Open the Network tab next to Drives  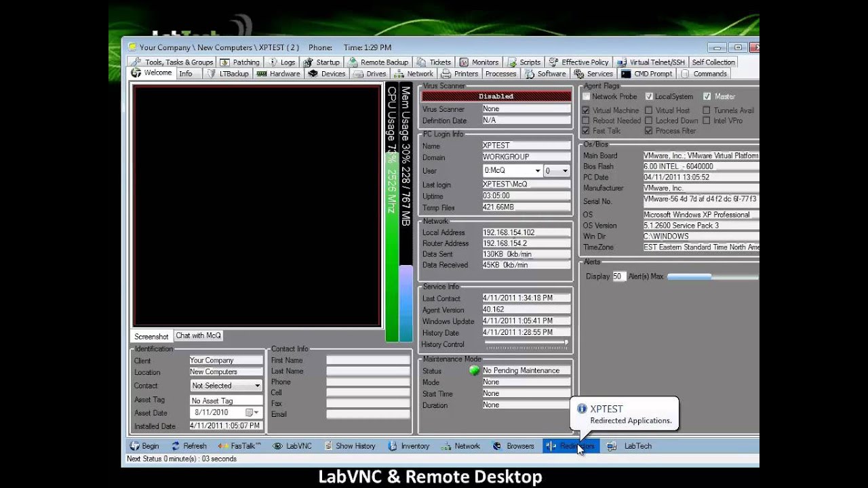[x=414, y=73]
